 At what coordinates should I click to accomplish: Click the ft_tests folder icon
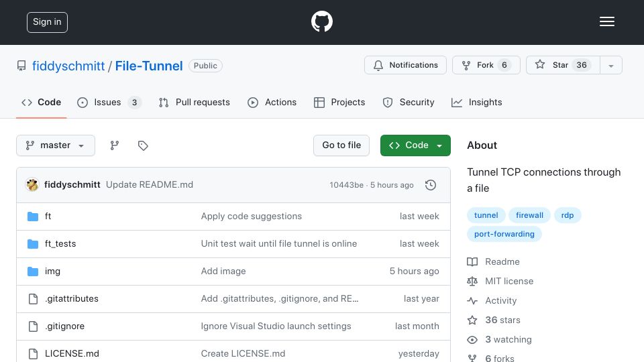point(33,244)
